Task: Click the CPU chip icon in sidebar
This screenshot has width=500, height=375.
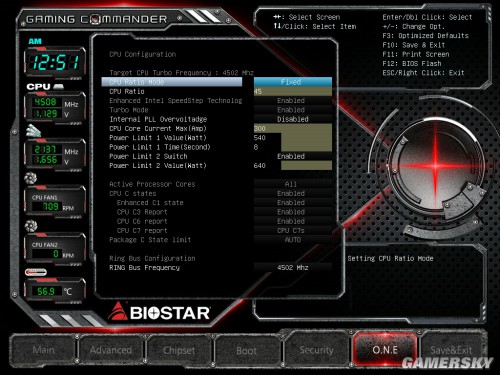Action: point(58,87)
